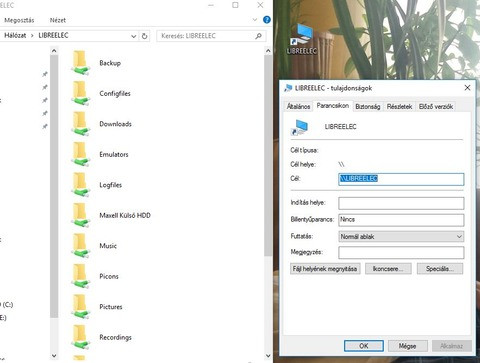Select the Parancsikon tab
The height and width of the screenshot is (363, 480).
333,105
